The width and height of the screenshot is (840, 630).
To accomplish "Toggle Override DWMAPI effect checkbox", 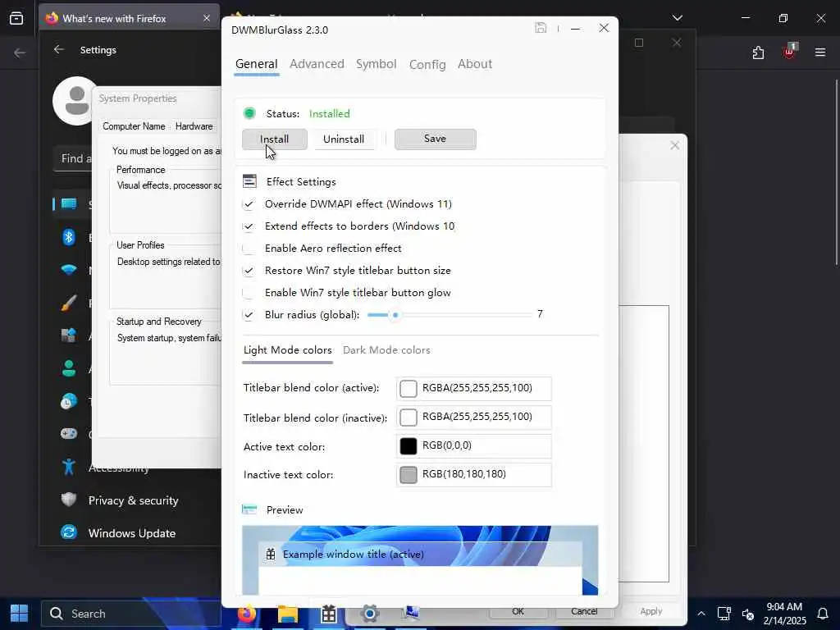I will coord(249,204).
